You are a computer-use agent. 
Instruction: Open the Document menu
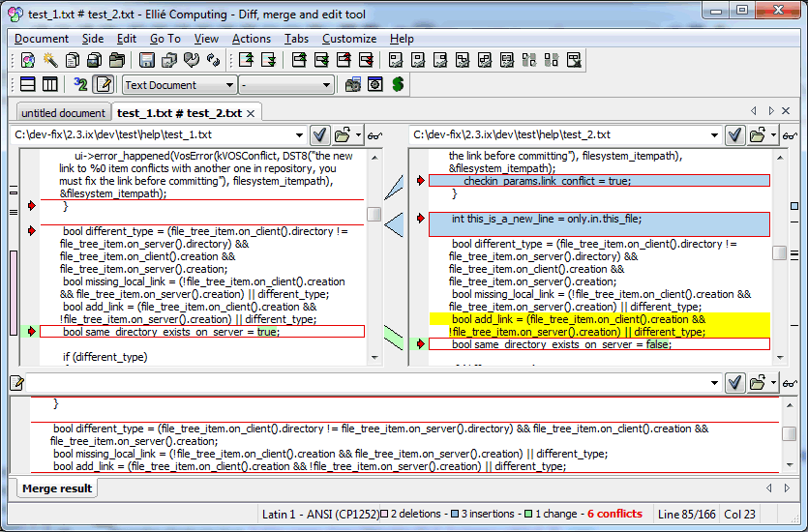click(42, 39)
